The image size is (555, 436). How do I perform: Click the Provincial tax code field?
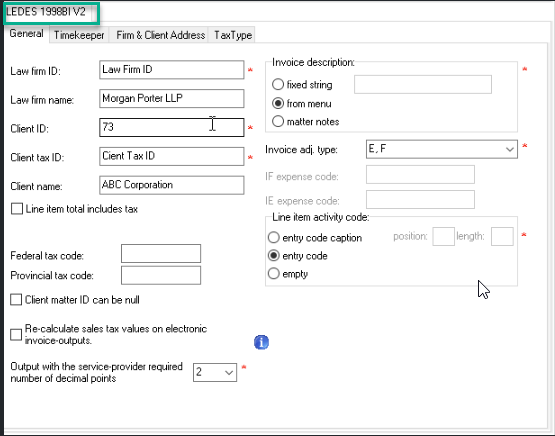point(161,275)
